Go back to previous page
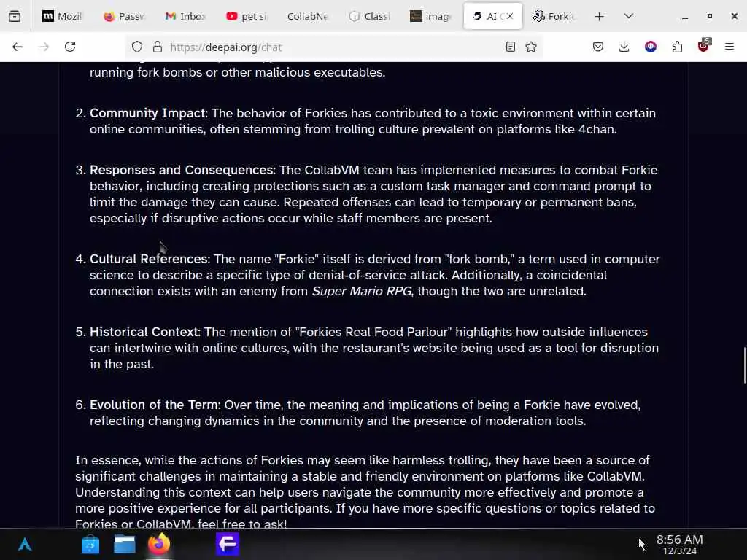 [x=18, y=47]
